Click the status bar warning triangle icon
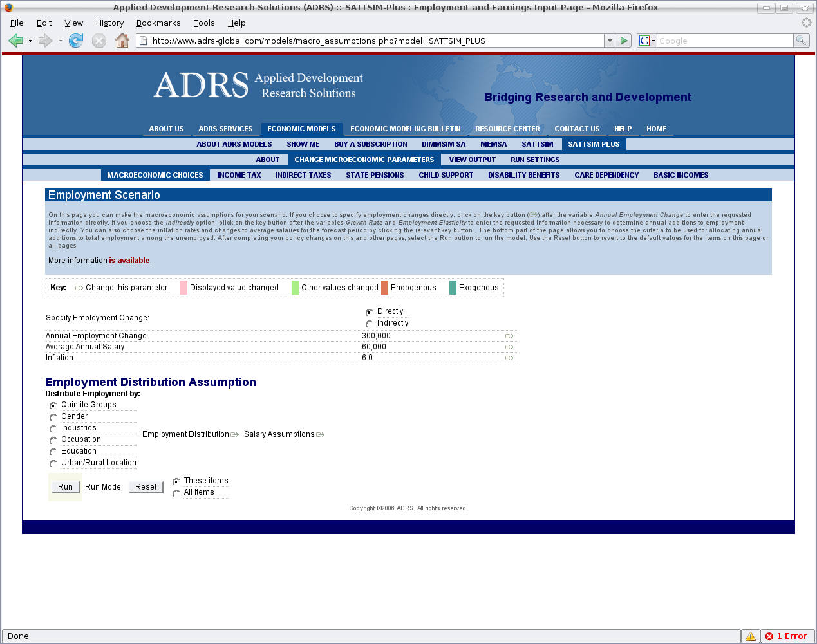Viewport: 817px width, 644px height. coord(751,636)
